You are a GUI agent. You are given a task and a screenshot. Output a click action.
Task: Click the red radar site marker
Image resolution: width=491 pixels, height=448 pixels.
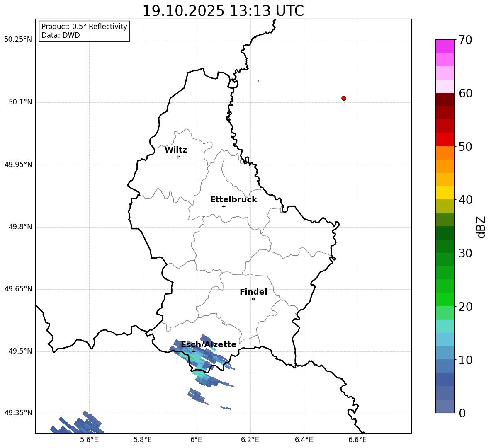(x=344, y=98)
